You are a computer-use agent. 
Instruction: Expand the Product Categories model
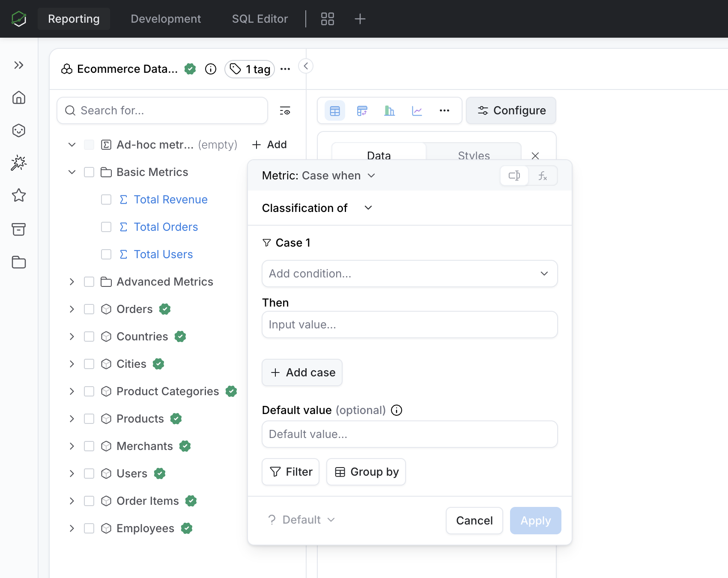(72, 391)
